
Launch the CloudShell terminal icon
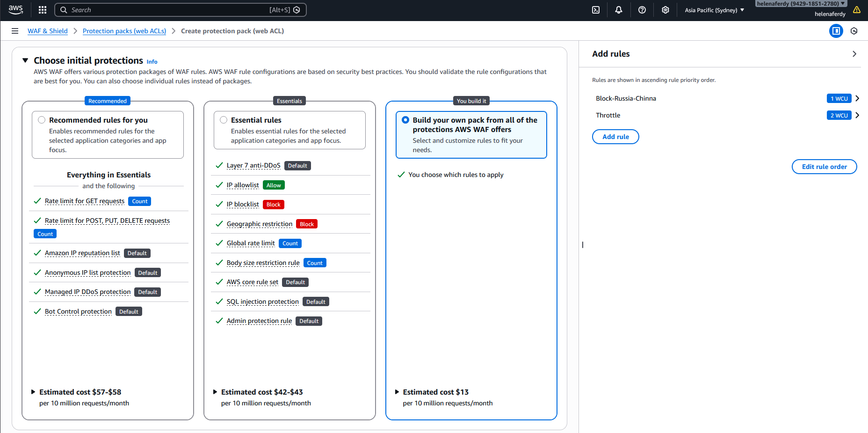(x=596, y=10)
